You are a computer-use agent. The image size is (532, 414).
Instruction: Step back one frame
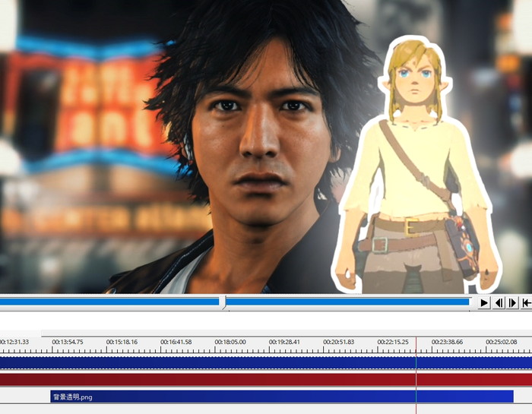coord(499,302)
